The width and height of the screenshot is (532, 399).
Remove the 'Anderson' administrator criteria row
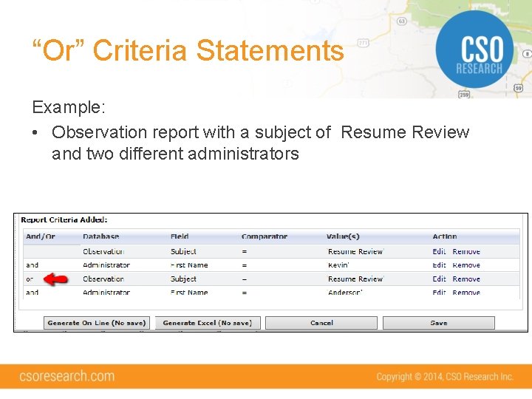pyautogui.click(x=466, y=292)
